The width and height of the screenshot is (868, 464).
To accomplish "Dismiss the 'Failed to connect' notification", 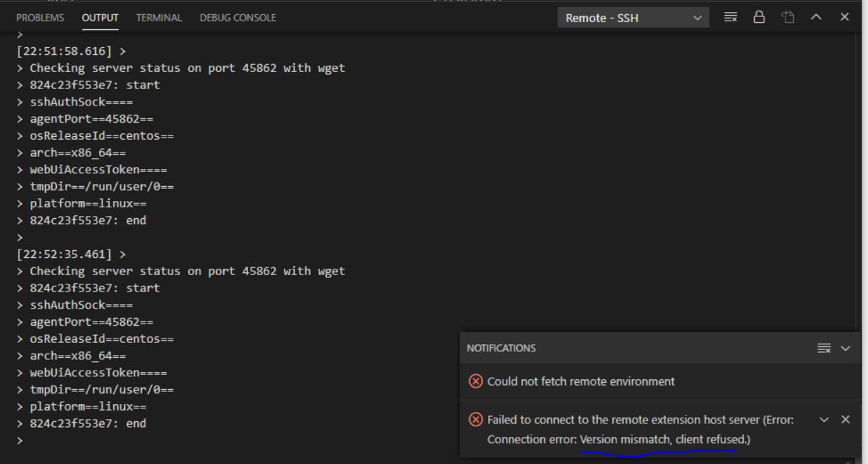I will coord(845,420).
